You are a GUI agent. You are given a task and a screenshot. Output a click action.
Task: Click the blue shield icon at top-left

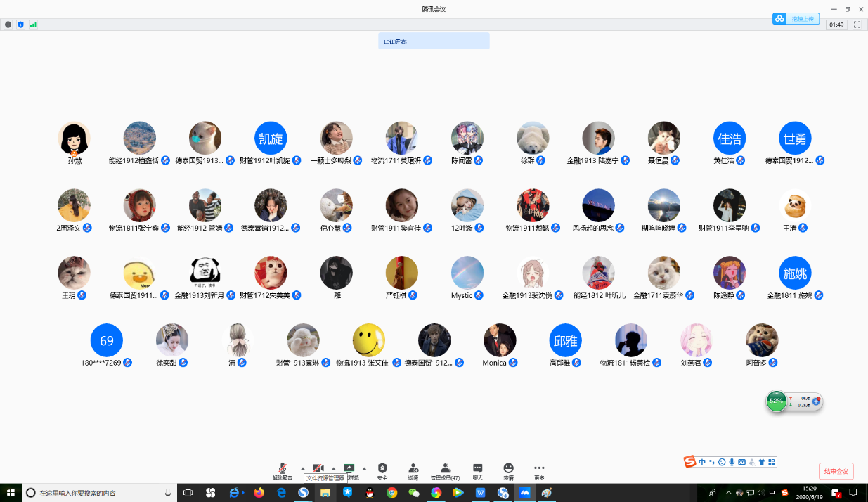click(20, 25)
